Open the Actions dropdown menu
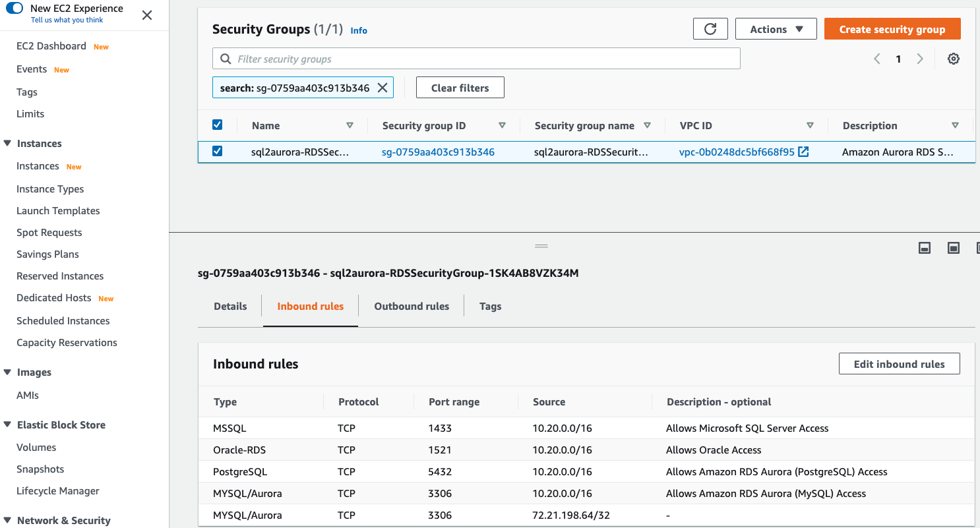Image resolution: width=980 pixels, height=528 pixels. click(776, 29)
